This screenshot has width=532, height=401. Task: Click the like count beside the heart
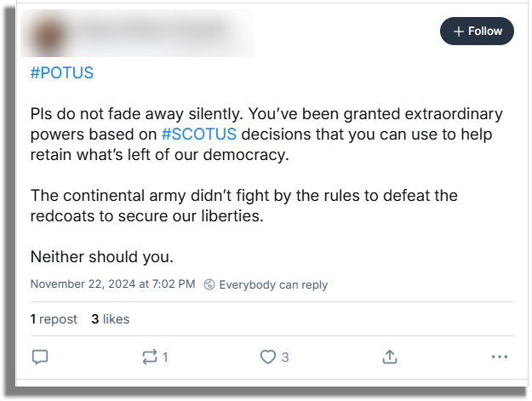[285, 358]
